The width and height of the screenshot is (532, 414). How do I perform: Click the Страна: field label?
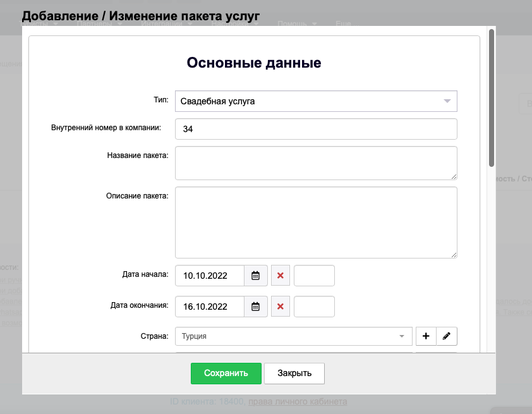pos(154,336)
